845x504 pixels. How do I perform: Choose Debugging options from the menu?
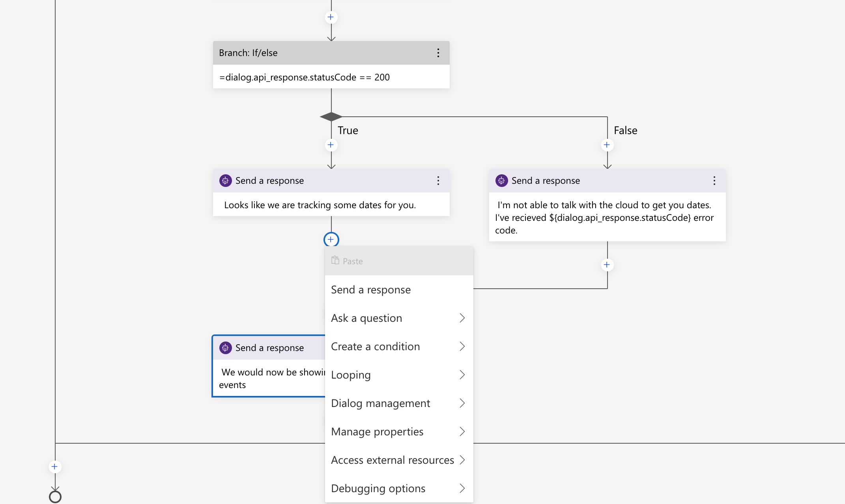399,488
